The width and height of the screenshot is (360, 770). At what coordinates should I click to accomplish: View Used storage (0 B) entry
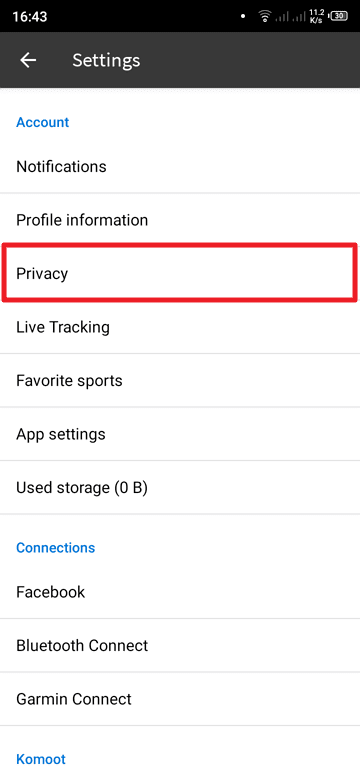(x=180, y=488)
